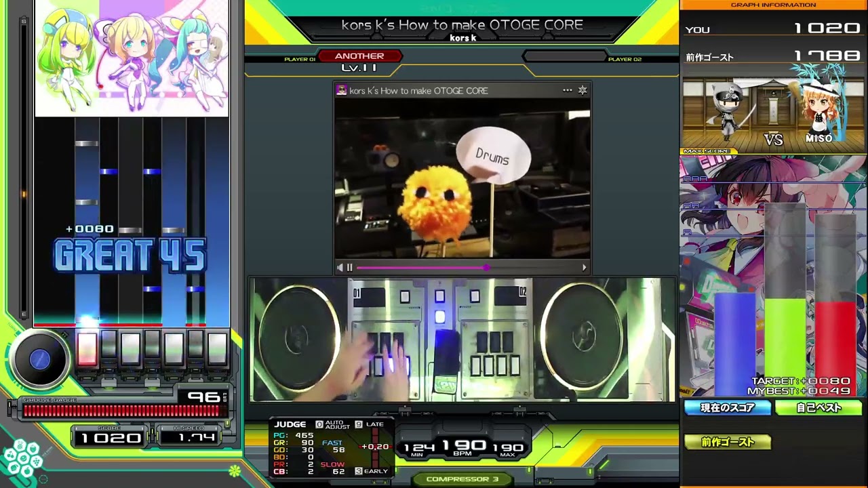Click the 前作ゴースト 1788 score row
The width and height of the screenshot is (868, 488).
point(773,56)
